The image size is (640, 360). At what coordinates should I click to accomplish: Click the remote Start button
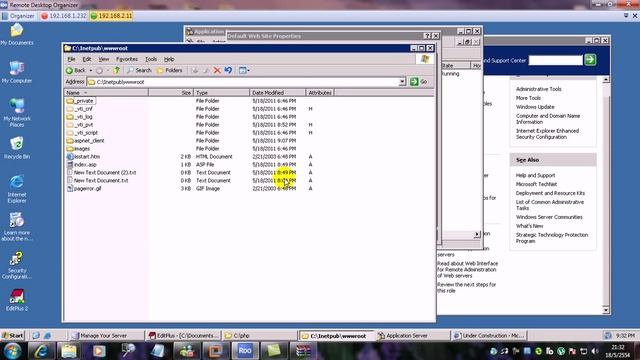[x=13, y=336]
